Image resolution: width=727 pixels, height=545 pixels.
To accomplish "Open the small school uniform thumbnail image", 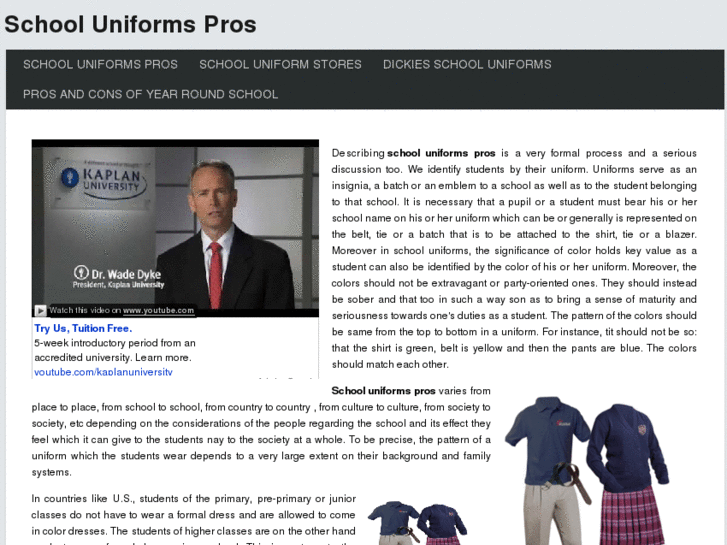I will pyautogui.click(x=417, y=523).
